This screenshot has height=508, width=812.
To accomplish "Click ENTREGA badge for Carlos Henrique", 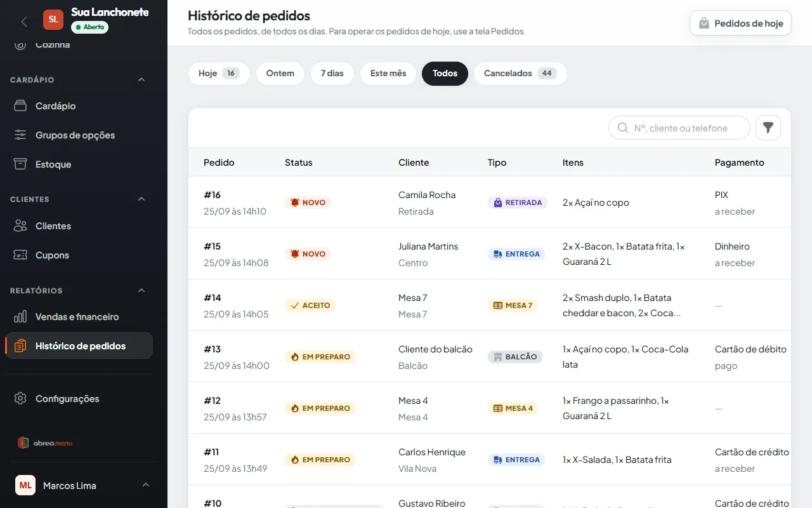I will click(x=516, y=460).
